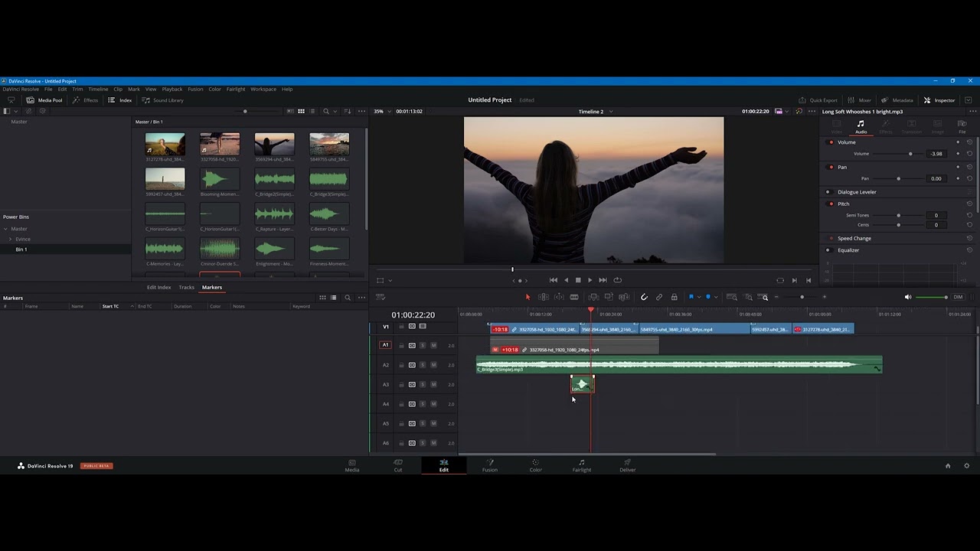The width and height of the screenshot is (980, 551).
Task: Expand the Evince power bin
Action: 10,239
